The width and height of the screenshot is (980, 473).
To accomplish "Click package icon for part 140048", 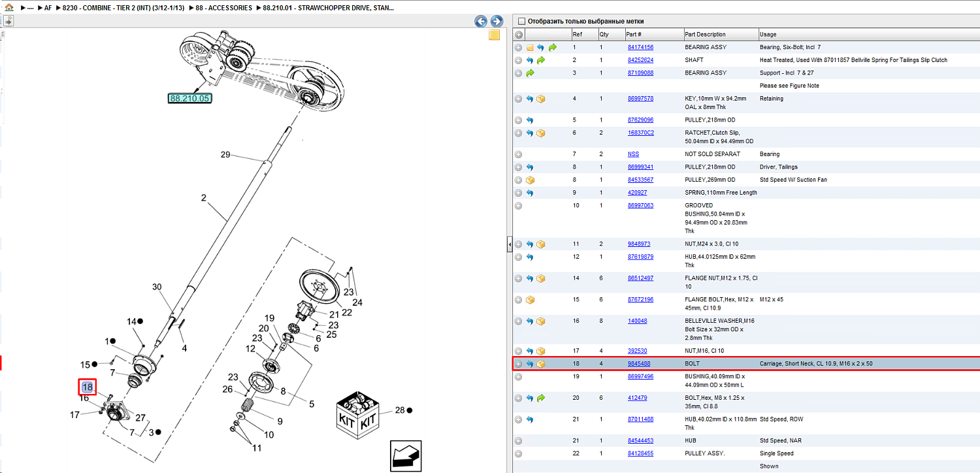I will click(541, 321).
